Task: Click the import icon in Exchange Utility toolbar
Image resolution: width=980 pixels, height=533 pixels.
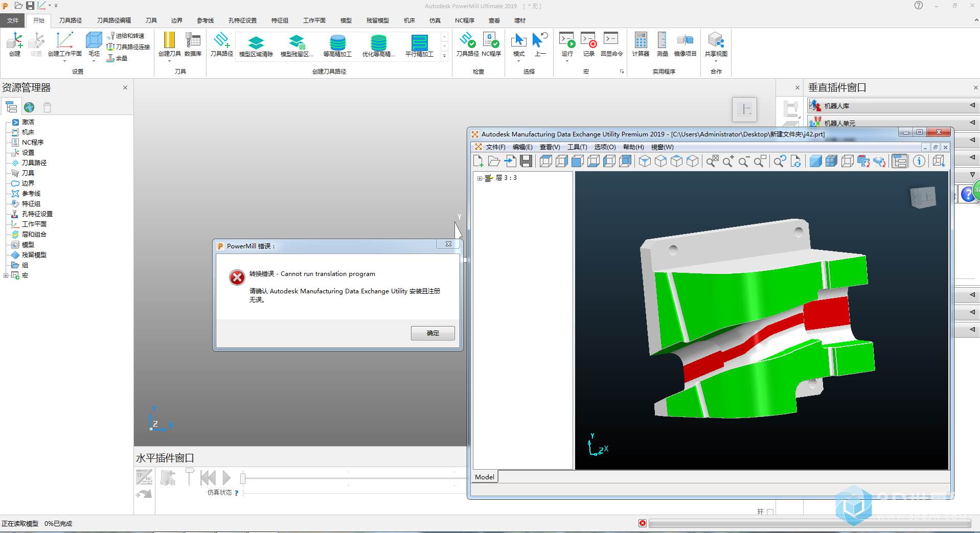Action: coord(510,161)
